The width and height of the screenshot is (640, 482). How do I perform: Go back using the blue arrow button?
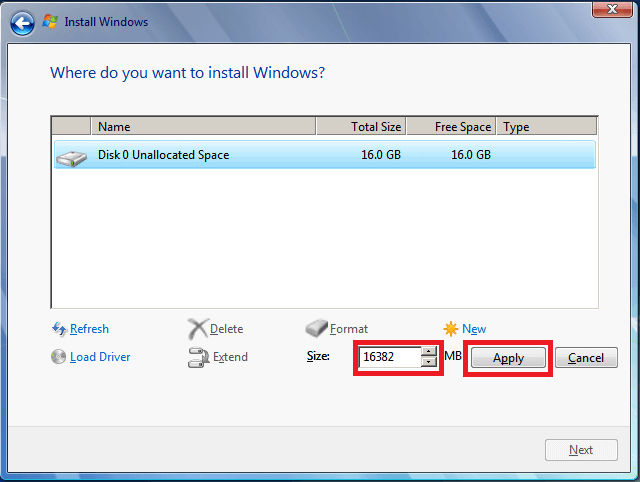coord(22,23)
